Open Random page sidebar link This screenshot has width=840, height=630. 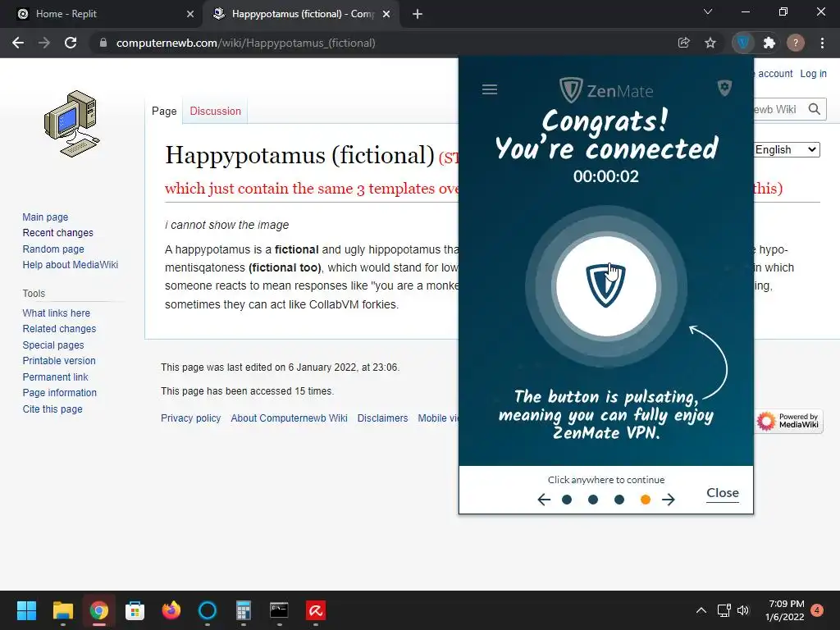pyautogui.click(x=53, y=249)
